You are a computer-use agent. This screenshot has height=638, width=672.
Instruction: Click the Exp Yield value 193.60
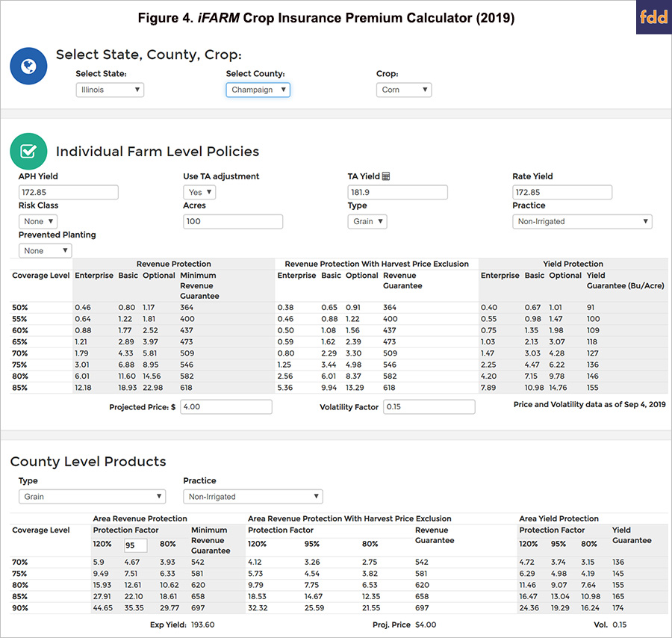coord(202,625)
